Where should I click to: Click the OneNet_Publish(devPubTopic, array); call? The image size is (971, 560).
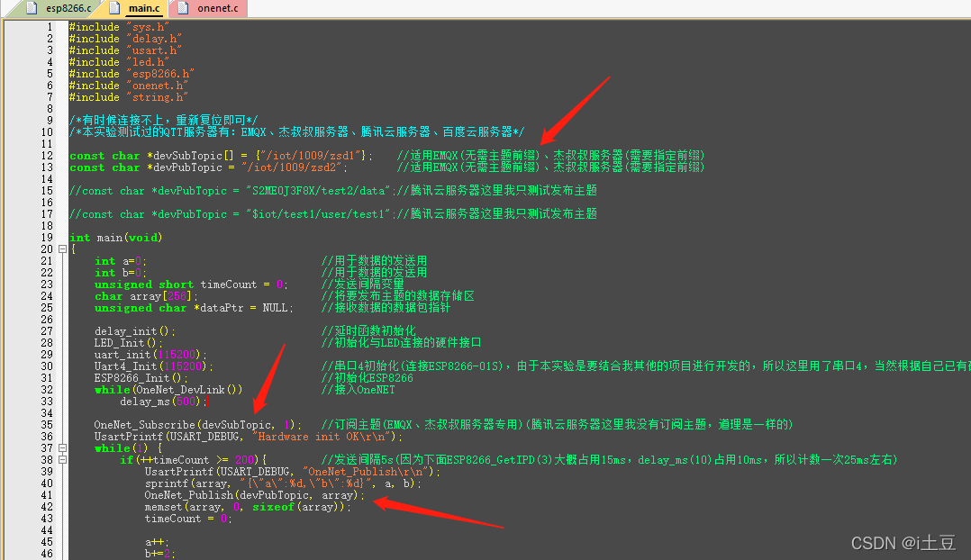255,496
